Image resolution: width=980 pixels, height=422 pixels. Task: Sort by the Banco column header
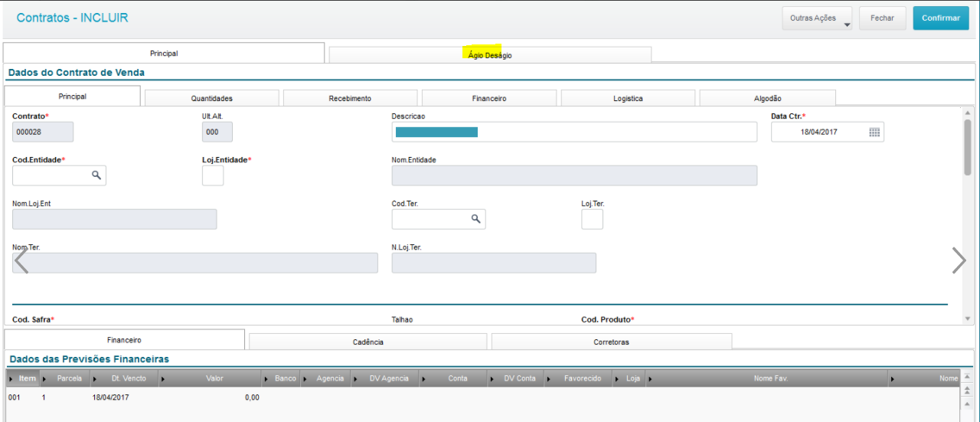click(285, 378)
